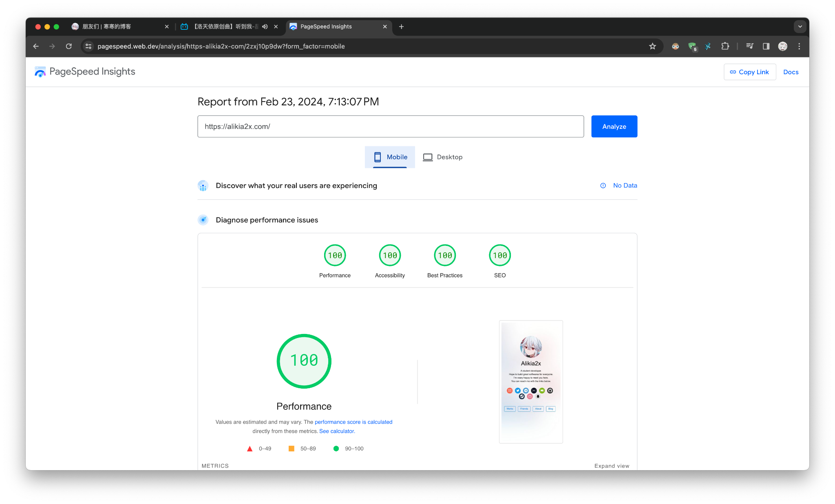Open a new browser tab

coord(401,27)
